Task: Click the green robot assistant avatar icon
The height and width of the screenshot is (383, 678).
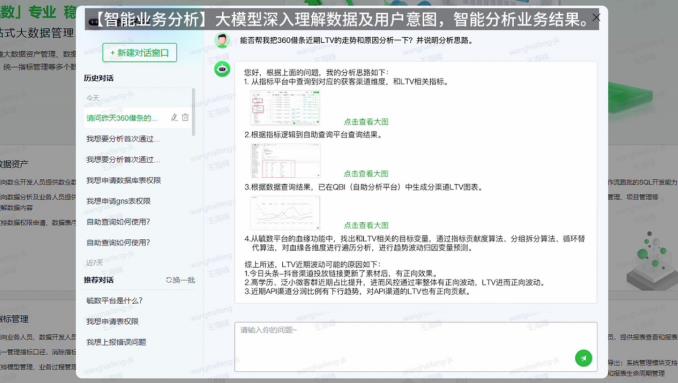Action: pos(222,69)
